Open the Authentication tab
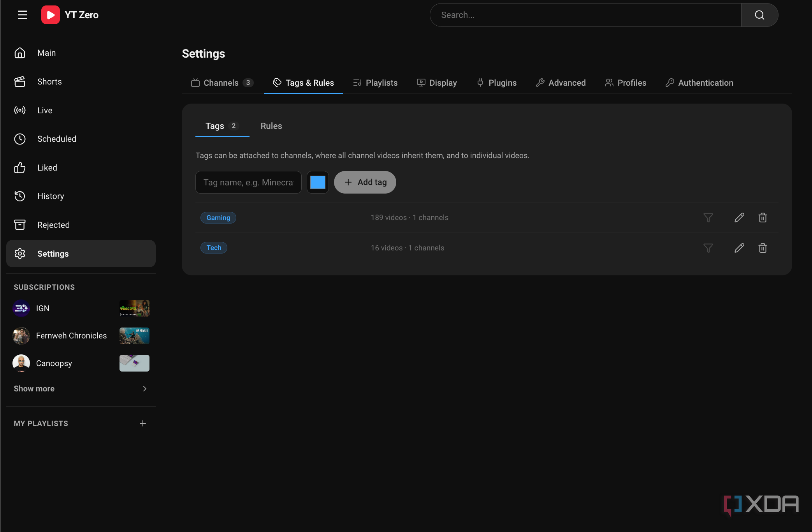Viewport: 812px width, 532px height. pyautogui.click(x=700, y=83)
